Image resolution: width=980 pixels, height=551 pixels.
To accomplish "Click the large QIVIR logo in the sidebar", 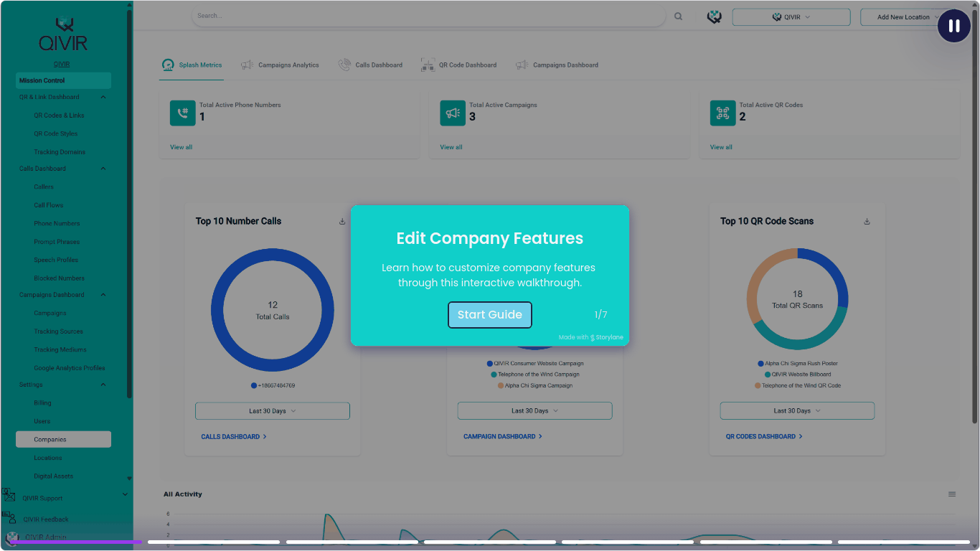I will tap(63, 35).
